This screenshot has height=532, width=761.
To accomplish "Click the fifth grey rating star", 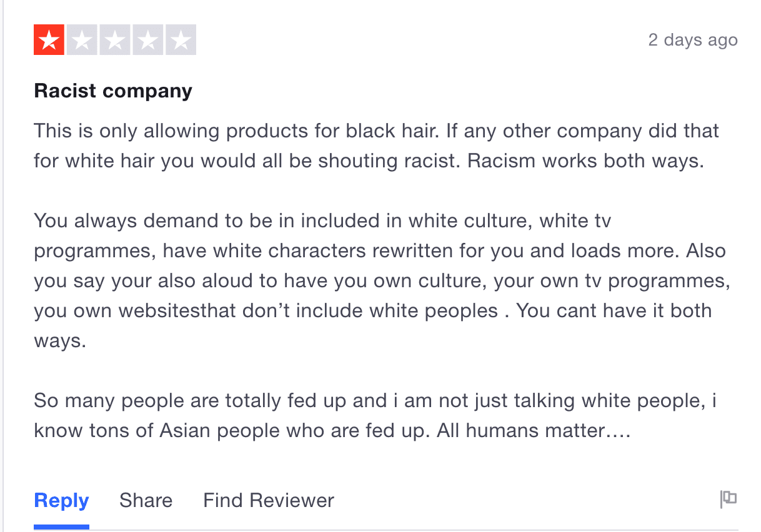I will (181, 41).
